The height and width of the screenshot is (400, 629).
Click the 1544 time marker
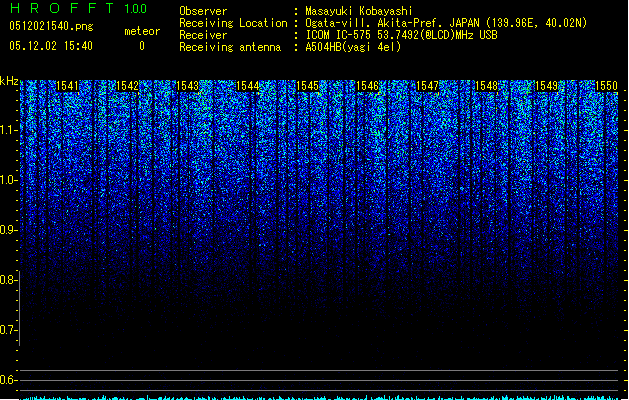point(248,86)
